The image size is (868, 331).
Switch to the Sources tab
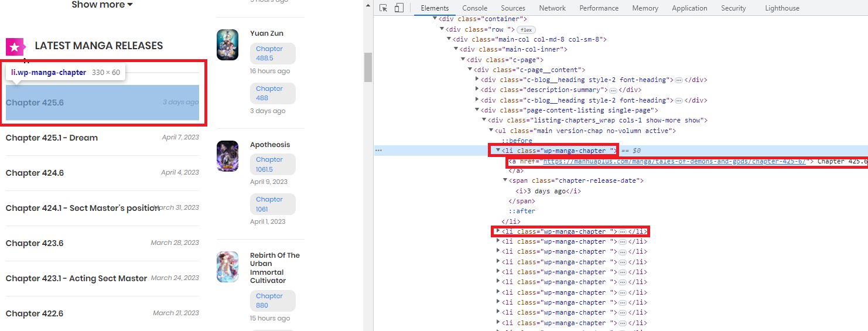513,8
